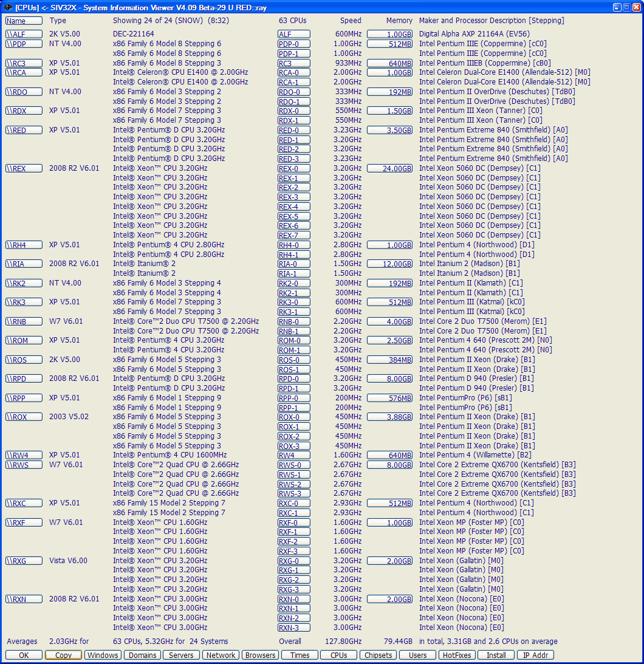This screenshot has height=664, width=644.
Task: Open the \\RXF system link
Action: 24,522
